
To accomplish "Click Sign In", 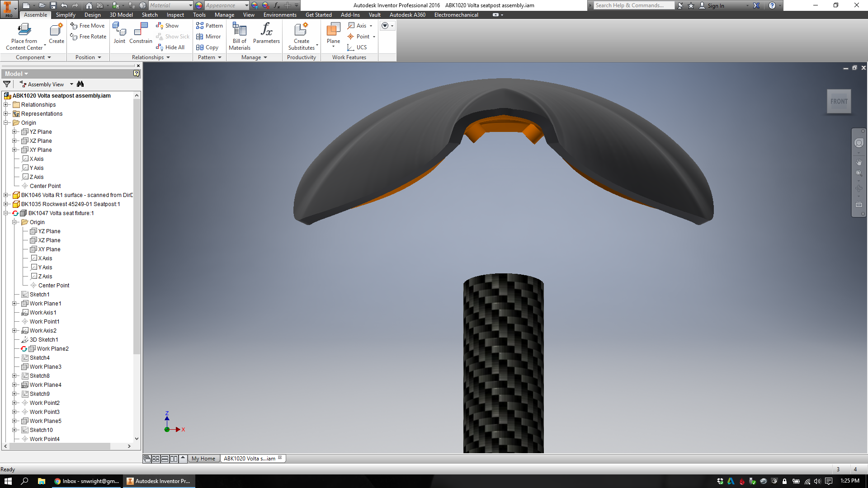I will pyautogui.click(x=716, y=5).
